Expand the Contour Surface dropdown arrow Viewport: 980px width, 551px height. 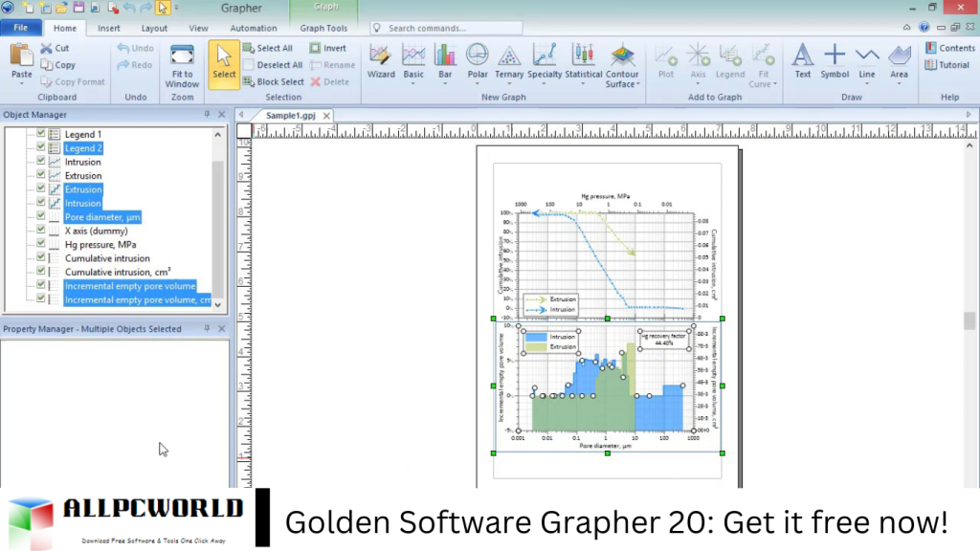637,84
